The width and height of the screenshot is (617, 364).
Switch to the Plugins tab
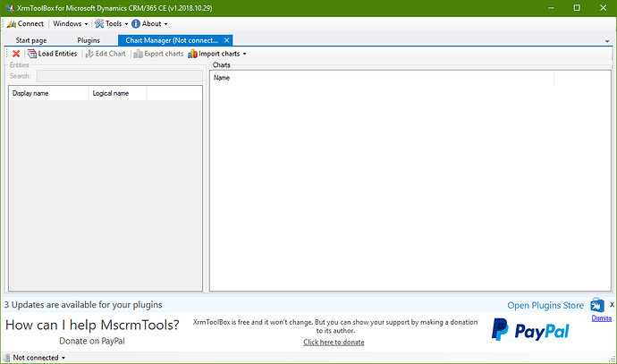pos(89,40)
